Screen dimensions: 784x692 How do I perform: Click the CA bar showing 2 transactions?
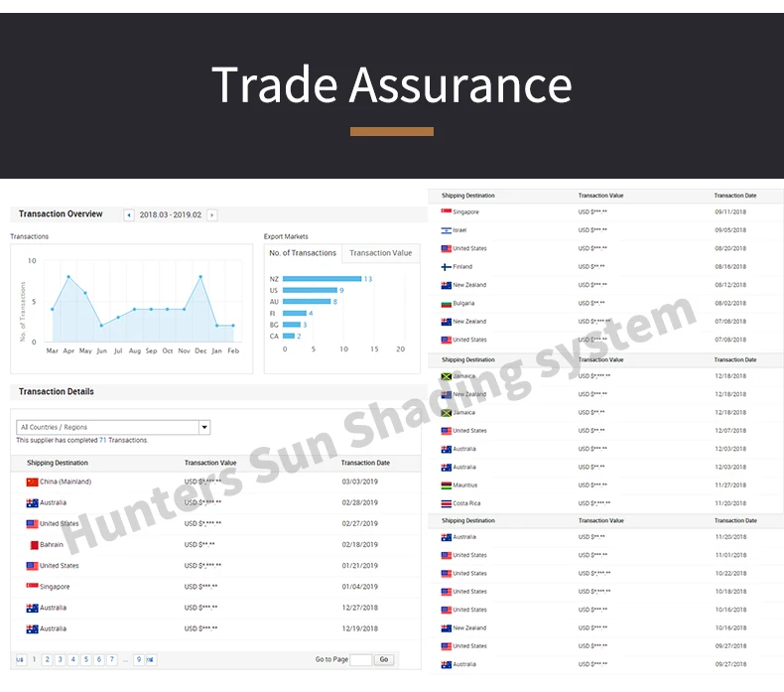(289, 337)
